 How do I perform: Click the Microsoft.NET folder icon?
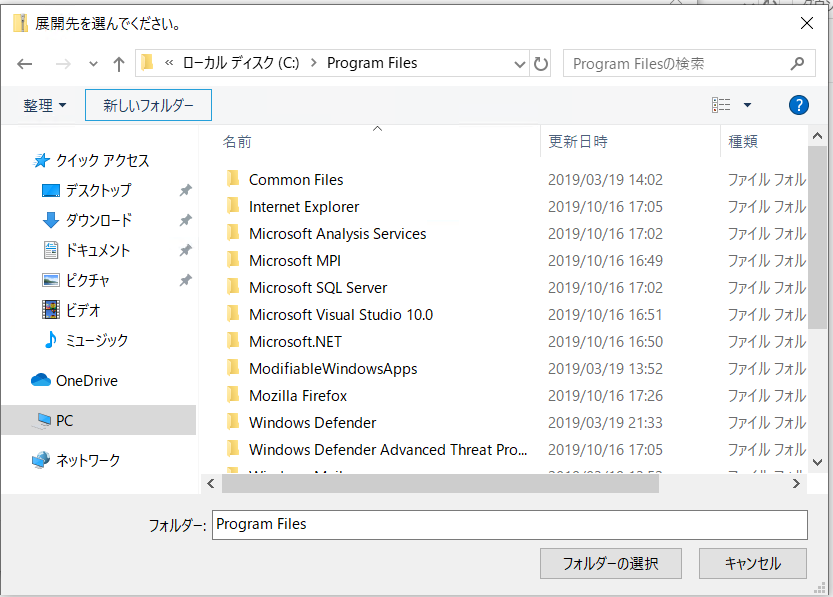coord(233,341)
